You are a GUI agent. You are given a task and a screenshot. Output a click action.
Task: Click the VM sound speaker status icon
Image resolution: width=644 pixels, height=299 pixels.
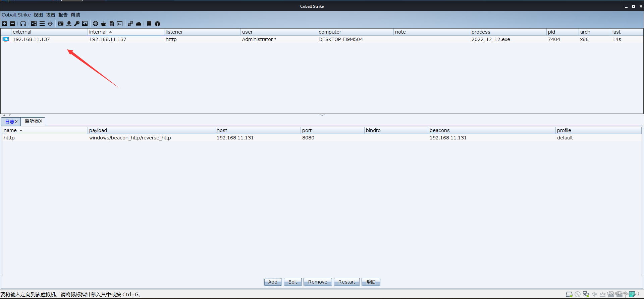tap(594, 294)
